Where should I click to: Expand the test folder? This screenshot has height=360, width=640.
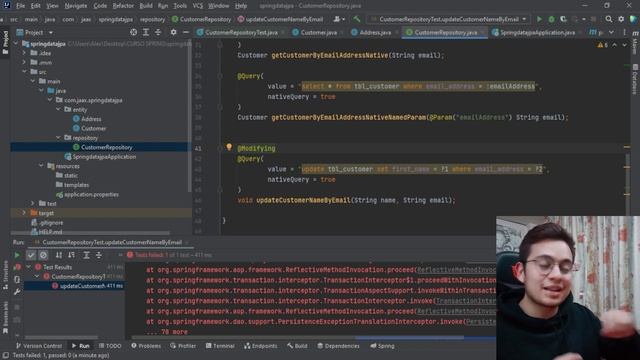pyautogui.click(x=33, y=203)
